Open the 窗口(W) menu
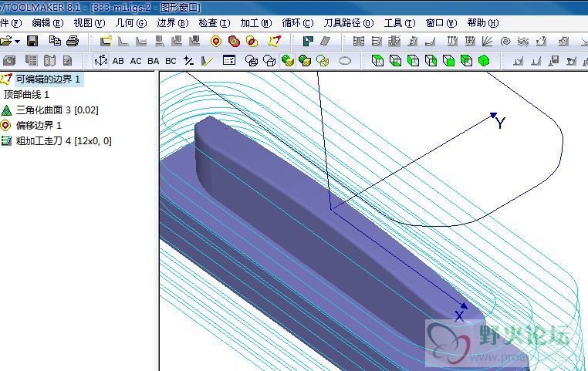 441,23
